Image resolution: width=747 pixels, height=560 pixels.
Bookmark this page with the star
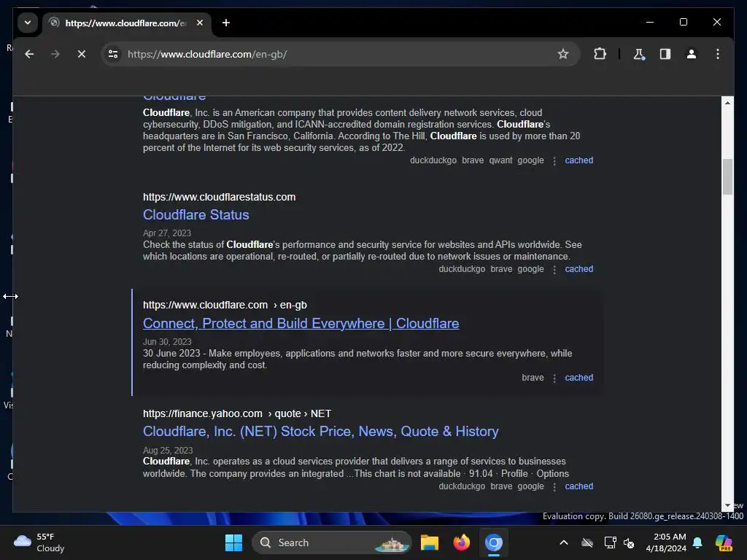tap(563, 54)
